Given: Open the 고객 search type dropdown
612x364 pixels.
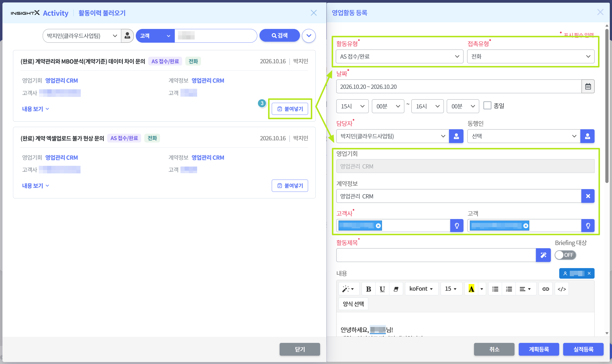Looking at the screenshot, I should click(x=155, y=36).
